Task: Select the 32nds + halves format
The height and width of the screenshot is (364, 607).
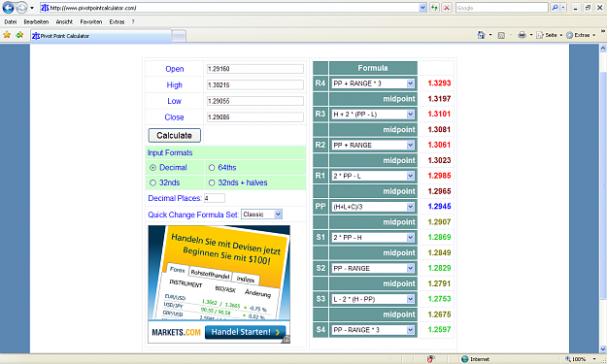Action: tap(212, 182)
